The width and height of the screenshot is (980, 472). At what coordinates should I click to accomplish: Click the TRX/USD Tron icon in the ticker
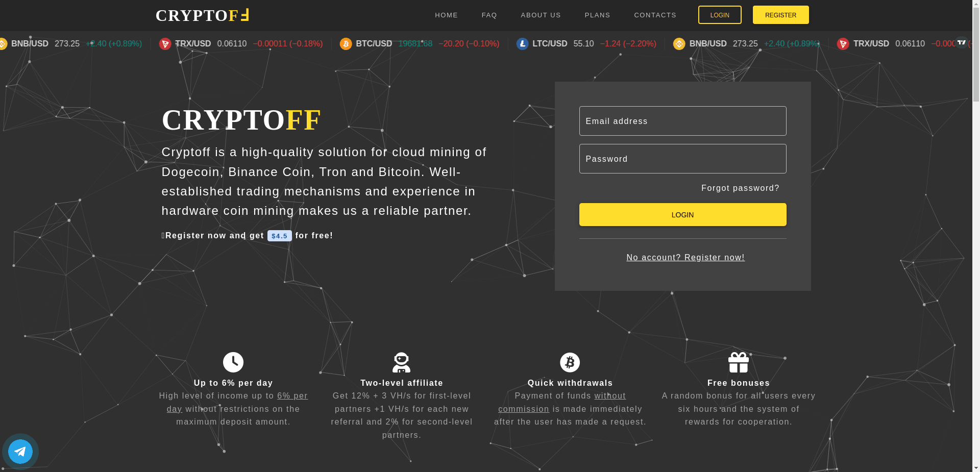tap(165, 44)
